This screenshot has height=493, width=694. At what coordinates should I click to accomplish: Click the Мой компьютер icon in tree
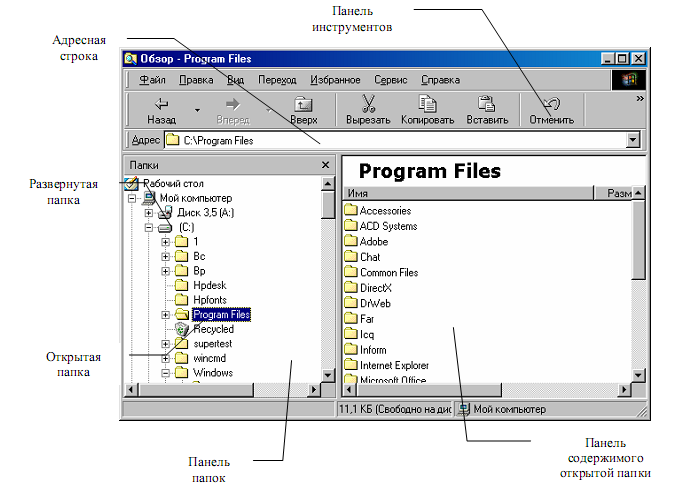pyautogui.click(x=149, y=198)
